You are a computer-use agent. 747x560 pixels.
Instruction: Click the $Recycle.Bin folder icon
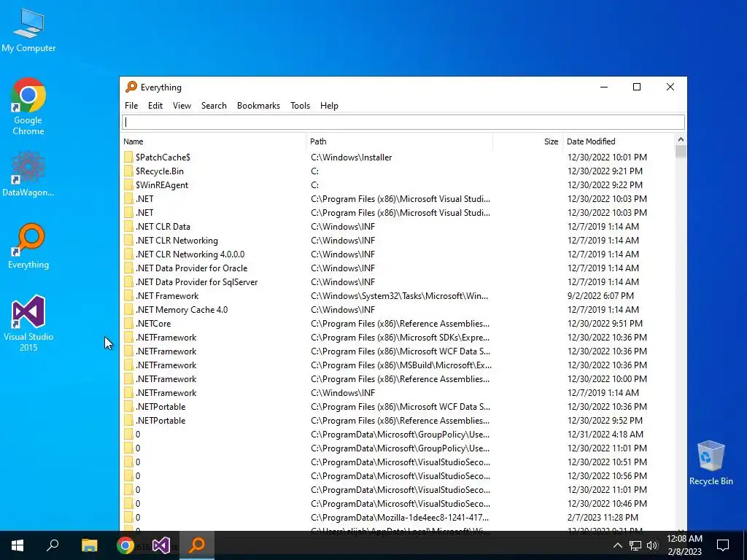click(128, 171)
